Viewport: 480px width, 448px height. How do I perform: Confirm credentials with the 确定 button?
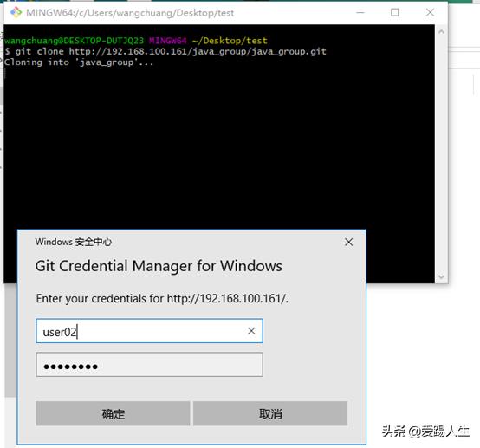click(113, 413)
